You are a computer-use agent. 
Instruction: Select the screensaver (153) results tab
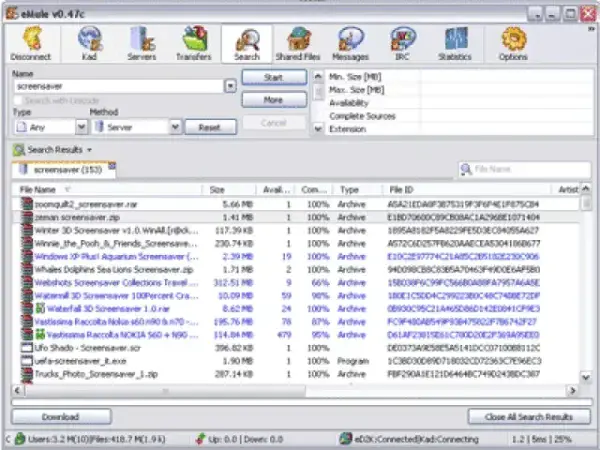tap(63, 170)
